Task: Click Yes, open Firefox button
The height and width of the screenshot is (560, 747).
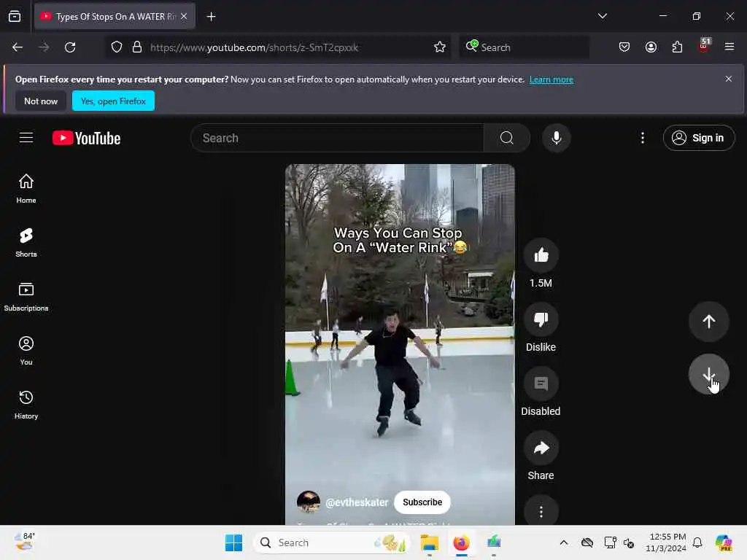Action: [x=113, y=101]
